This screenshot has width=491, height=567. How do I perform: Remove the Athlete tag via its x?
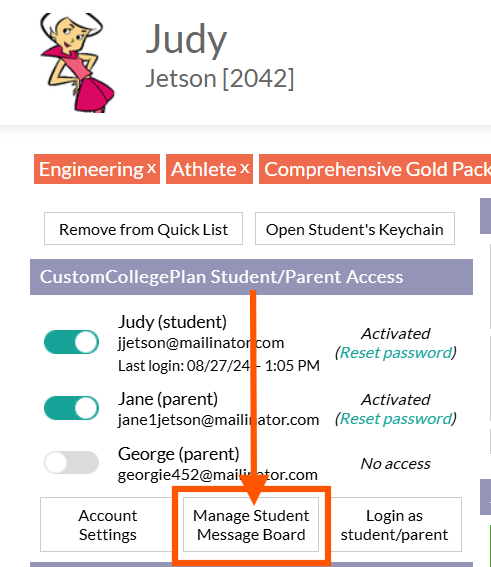245,168
